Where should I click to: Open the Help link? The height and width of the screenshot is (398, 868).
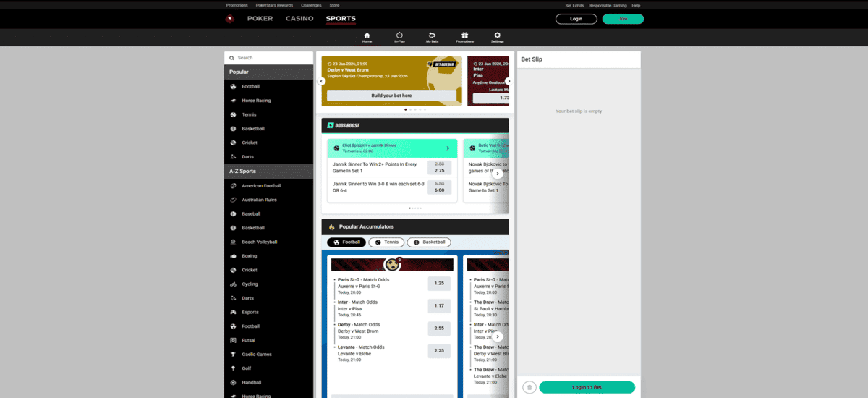click(636, 5)
